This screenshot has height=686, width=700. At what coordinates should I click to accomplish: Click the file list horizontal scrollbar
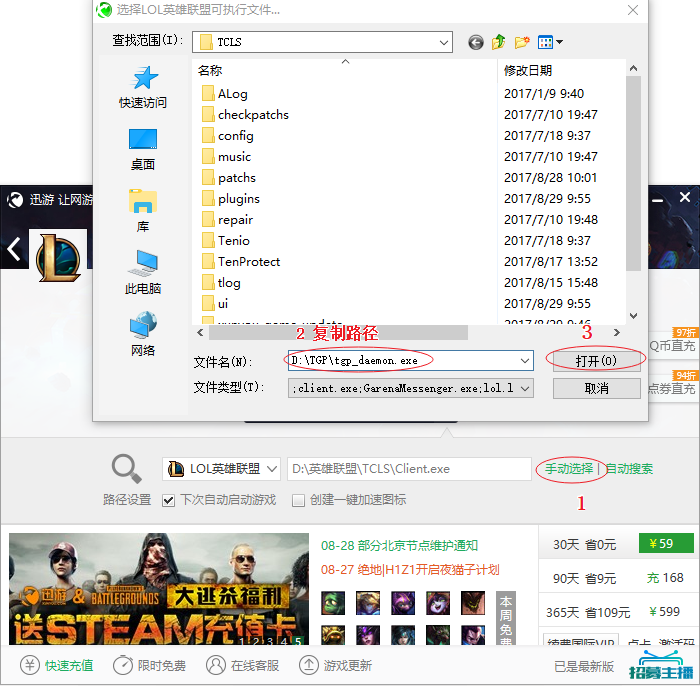(338, 333)
